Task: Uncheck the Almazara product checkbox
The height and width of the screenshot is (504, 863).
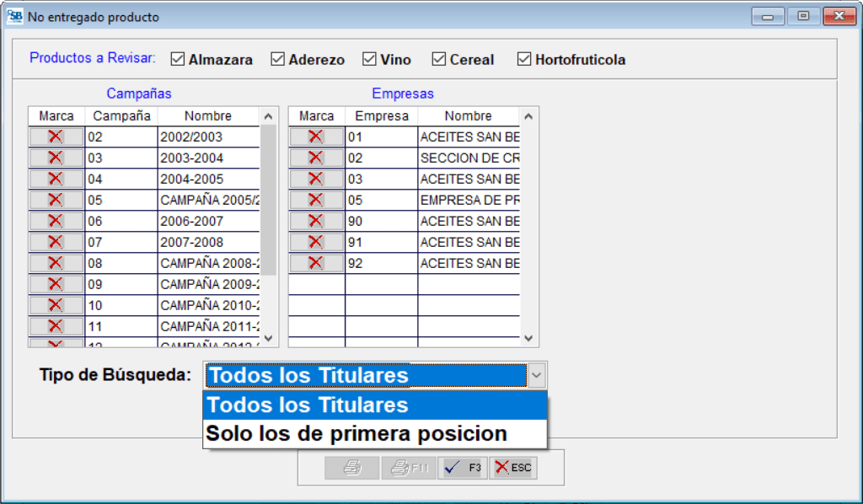Action: (177, 59)
